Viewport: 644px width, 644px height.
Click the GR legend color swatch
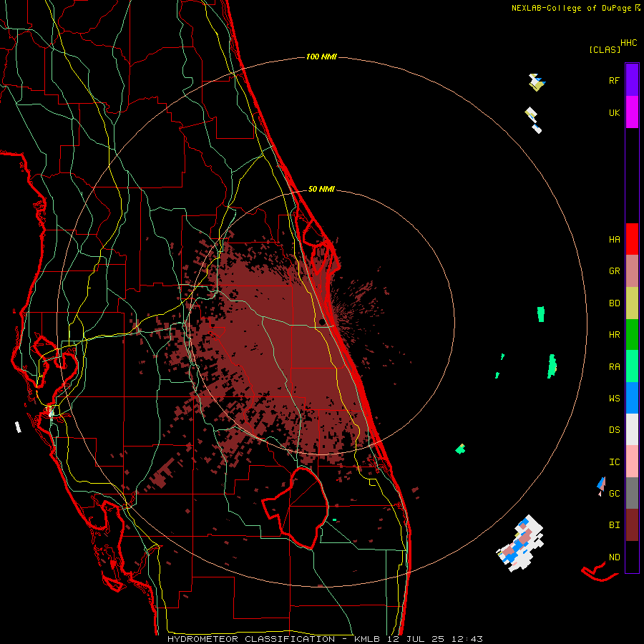[632, 271]
